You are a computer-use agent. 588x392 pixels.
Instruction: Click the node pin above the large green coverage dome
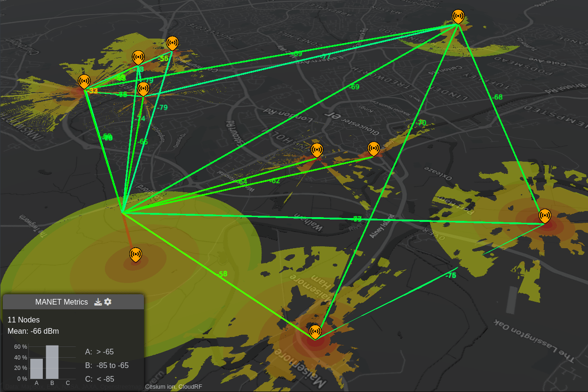point(135,254)
